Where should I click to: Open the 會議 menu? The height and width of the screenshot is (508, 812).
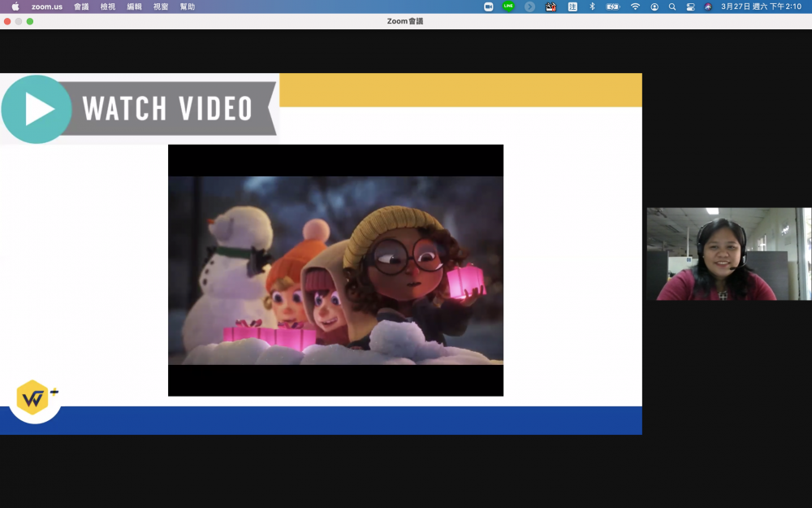(x=80, y=7)
